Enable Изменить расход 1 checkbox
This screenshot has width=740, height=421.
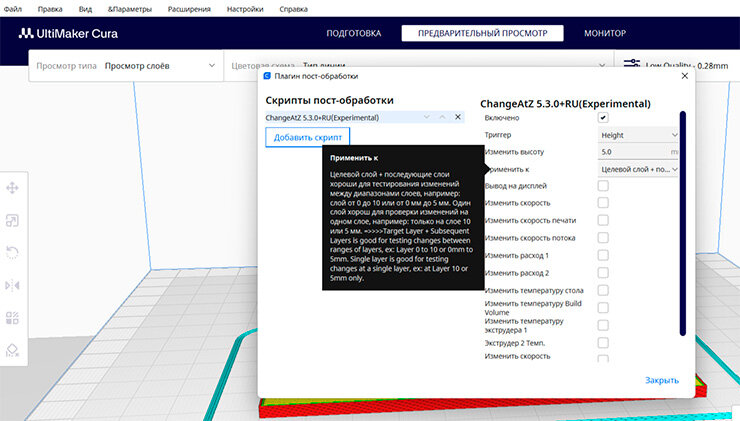pyautogui.click(x=603, y=255)
